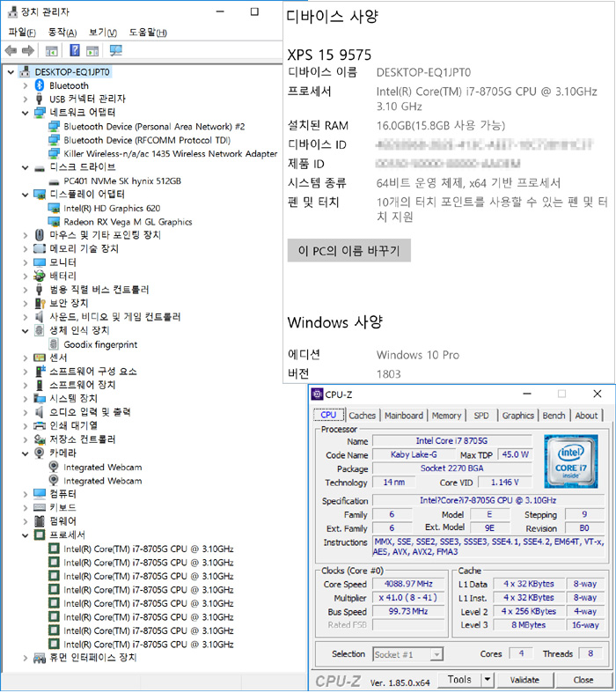The image size is (616, 693).
Task: Click the 프로세서 category chip icon
Action: tap(40, 534)
